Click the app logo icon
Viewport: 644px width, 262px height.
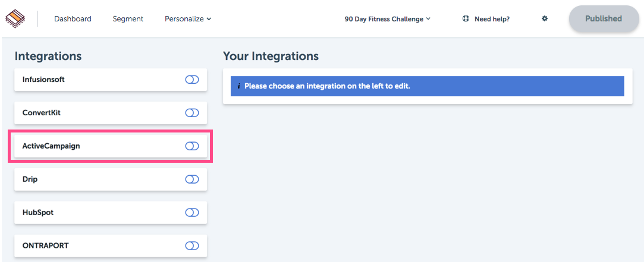15,19
